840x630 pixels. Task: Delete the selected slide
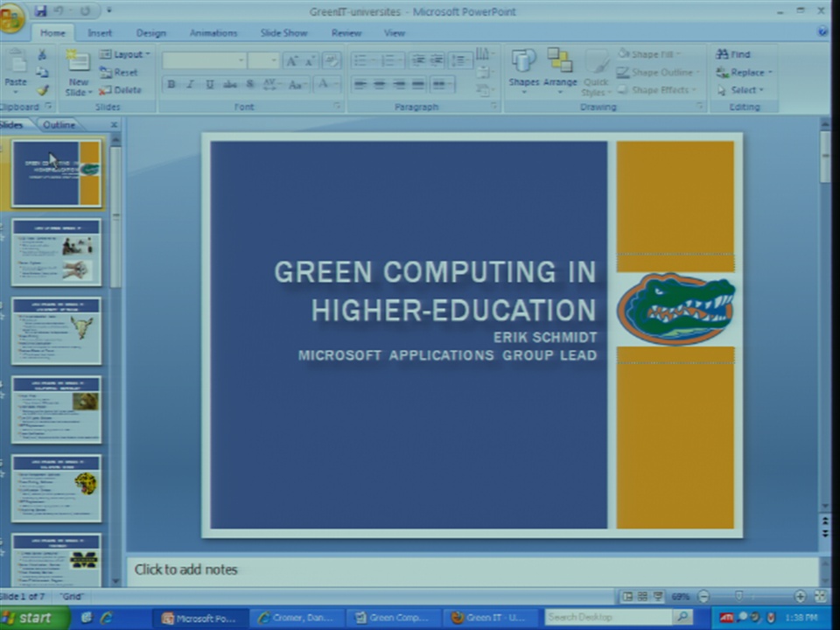tap(120, 90)
